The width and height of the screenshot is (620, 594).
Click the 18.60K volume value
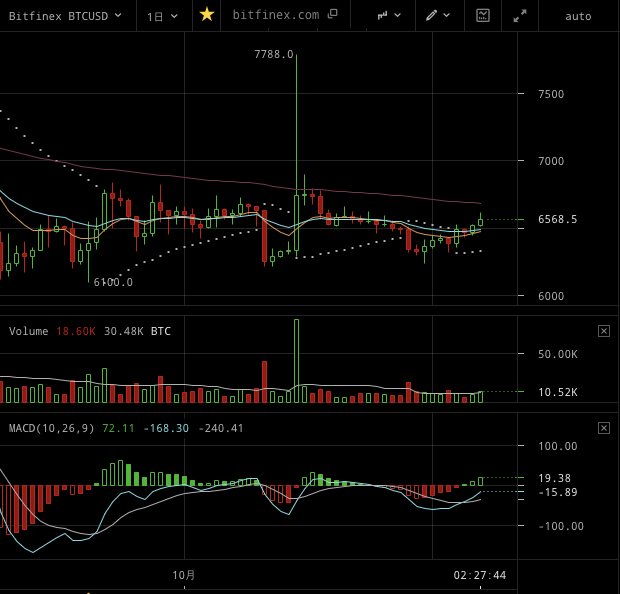(x=76, y=331)
